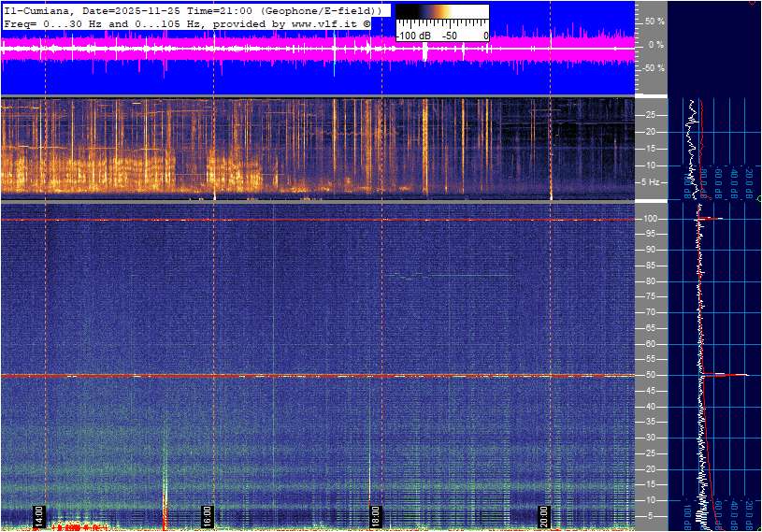
Task: Click the 16:00 time marker label
Action: (208, 517)
